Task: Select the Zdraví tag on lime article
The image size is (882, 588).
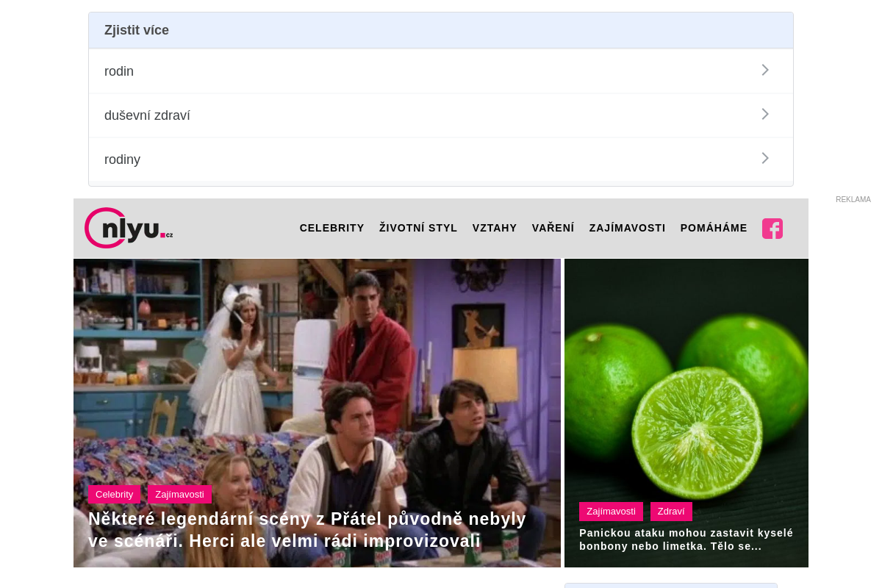Action: click(x=671, y=512)
